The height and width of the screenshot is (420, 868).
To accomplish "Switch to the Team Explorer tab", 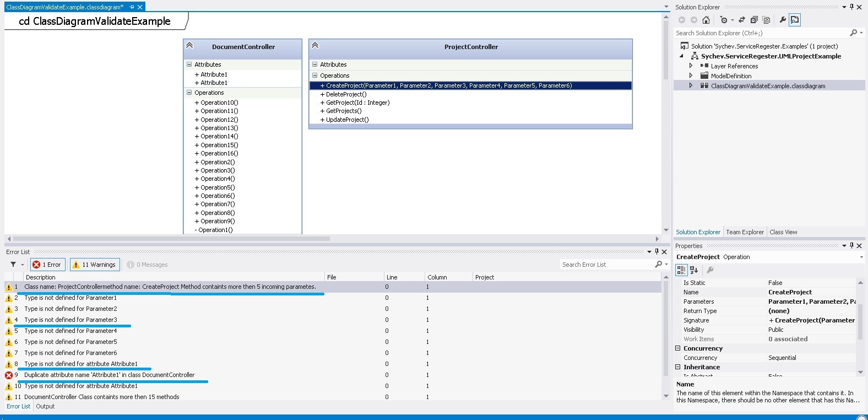I will point(745,232).
